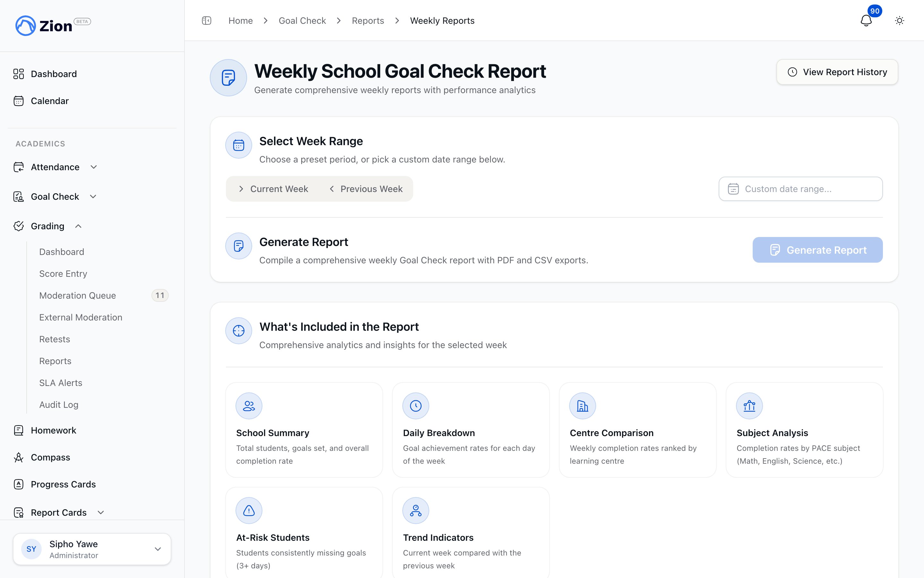Click the Goal Check sidebar icon
The height and width of the screenshot is (578, 924).
click(18, 197)
